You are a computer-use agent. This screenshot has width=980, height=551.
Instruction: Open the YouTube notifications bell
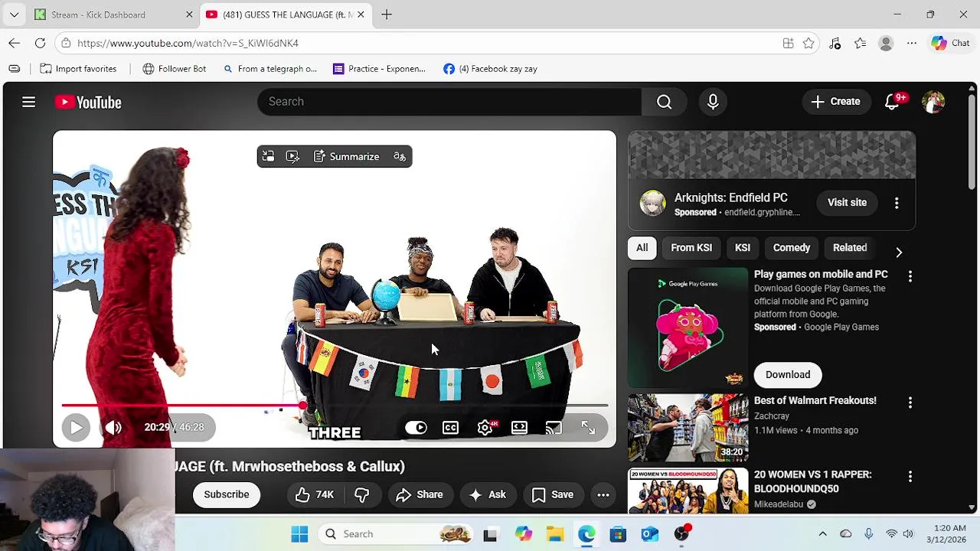pyautogui.click(x=892, y=102)
